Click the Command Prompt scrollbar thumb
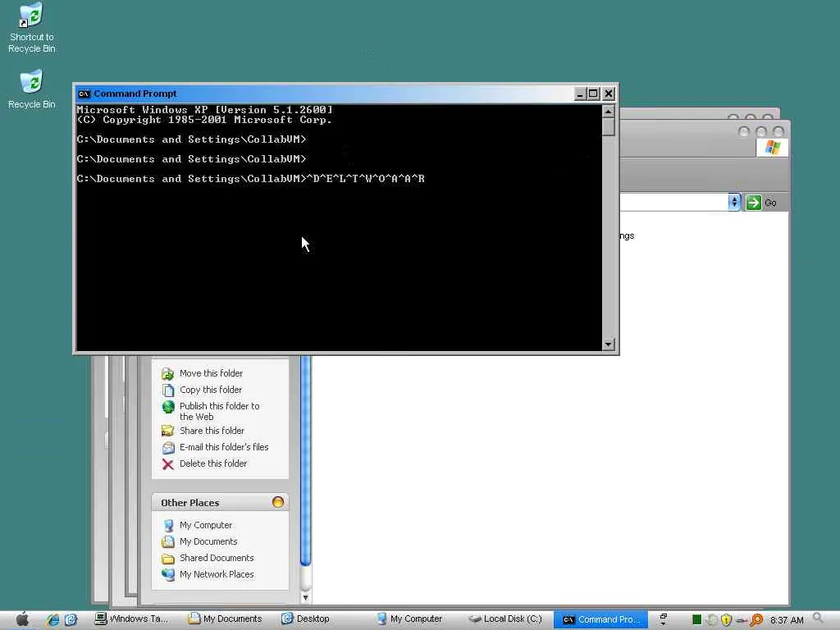The height and width of the screenshot is (630, 840). tap(608, 127)
